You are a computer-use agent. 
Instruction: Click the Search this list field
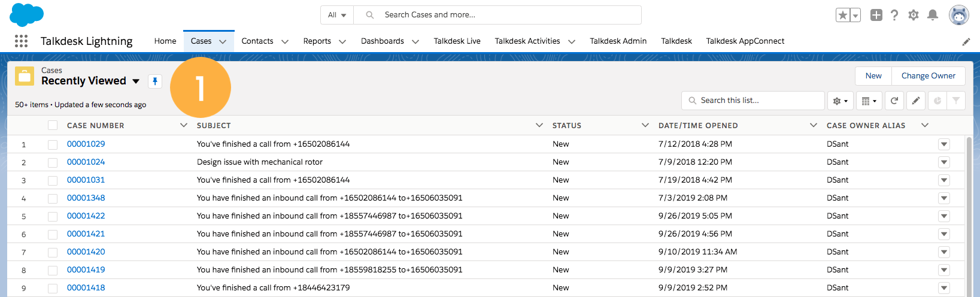tap(753, 101)
